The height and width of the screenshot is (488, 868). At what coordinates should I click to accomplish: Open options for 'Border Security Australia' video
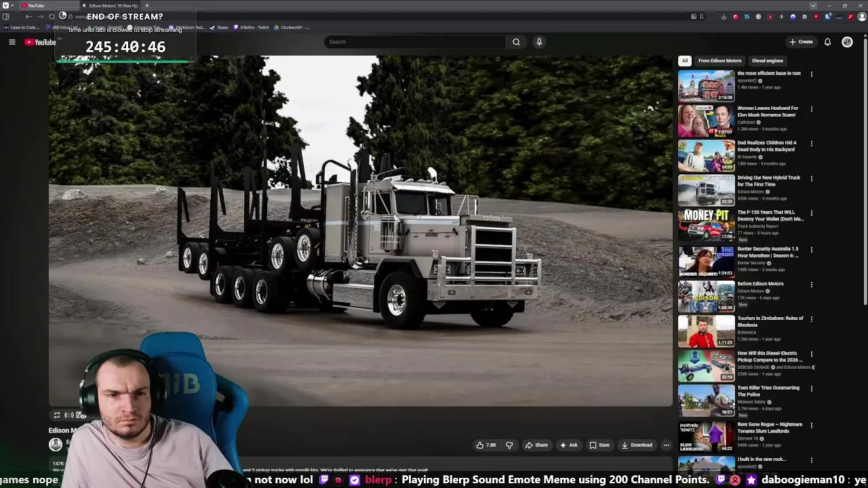click(x=812, y=249)
